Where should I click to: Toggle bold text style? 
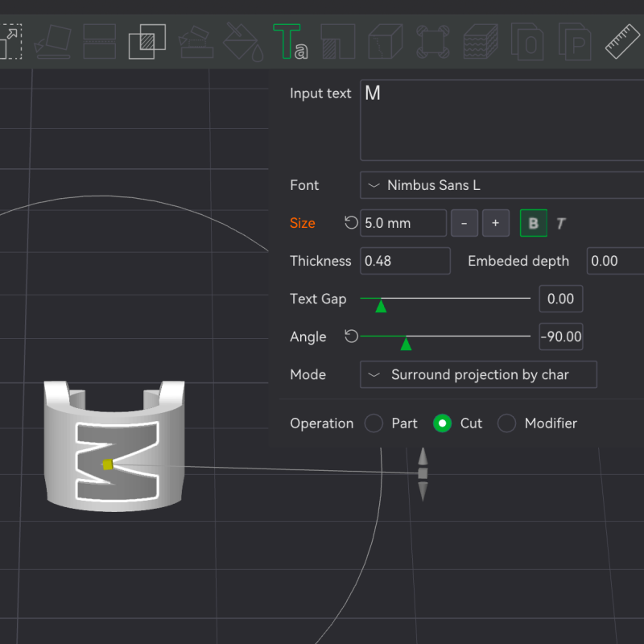(x=533, y=223)
